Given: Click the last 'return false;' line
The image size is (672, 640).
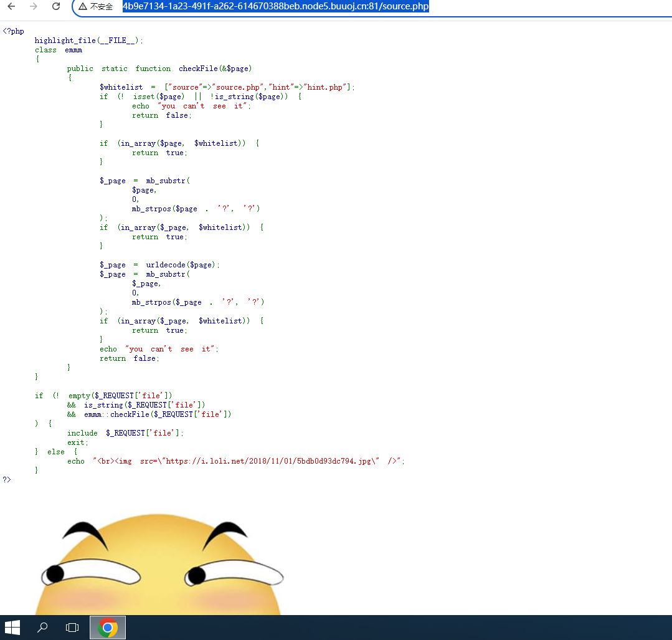Looking at the screenshot, I should pos(130,358).
